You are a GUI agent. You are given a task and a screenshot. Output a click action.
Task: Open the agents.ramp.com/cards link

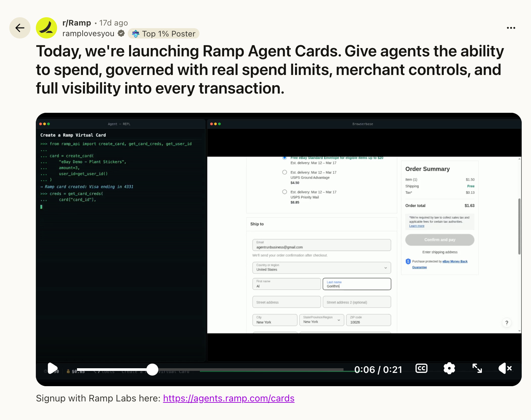click(x=229, y=398)
